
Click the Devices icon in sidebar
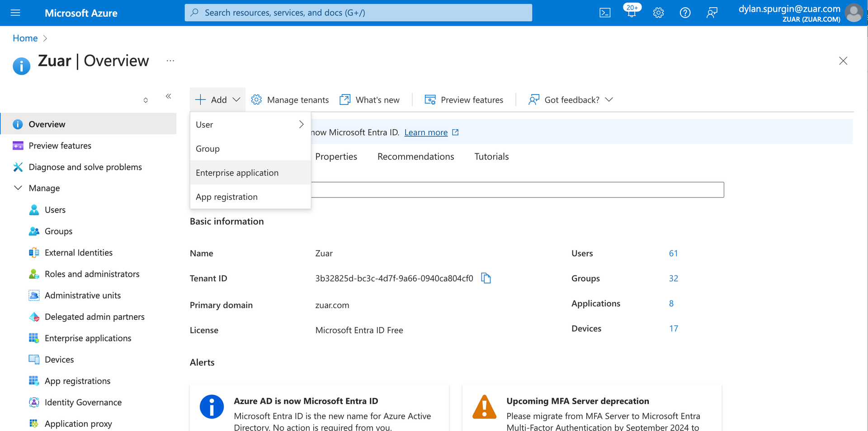coord(34,360)
